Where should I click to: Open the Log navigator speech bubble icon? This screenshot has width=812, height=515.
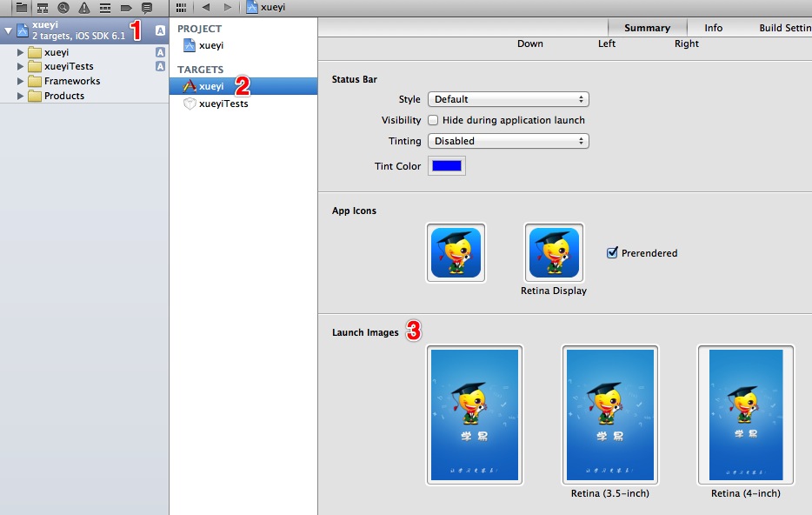(147, 7)
